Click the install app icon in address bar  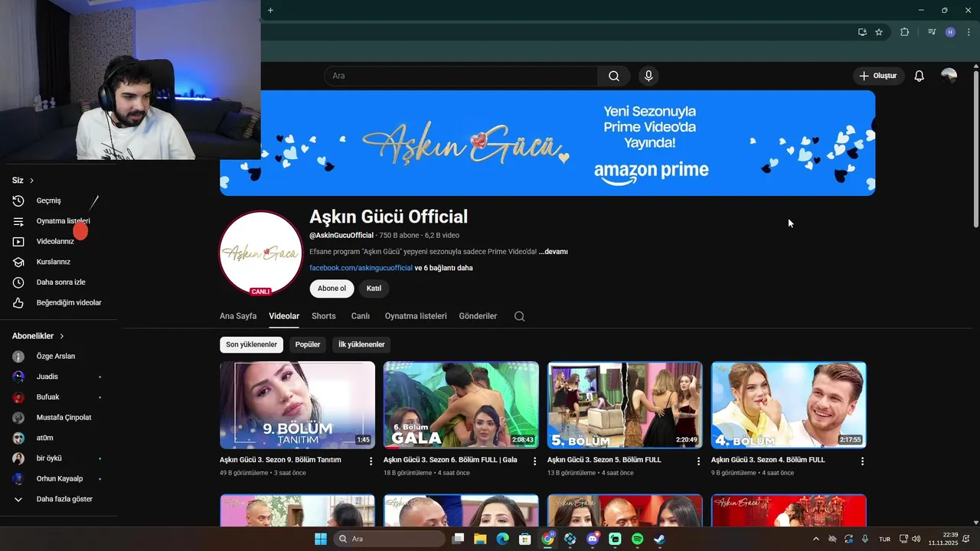point(862,32)
